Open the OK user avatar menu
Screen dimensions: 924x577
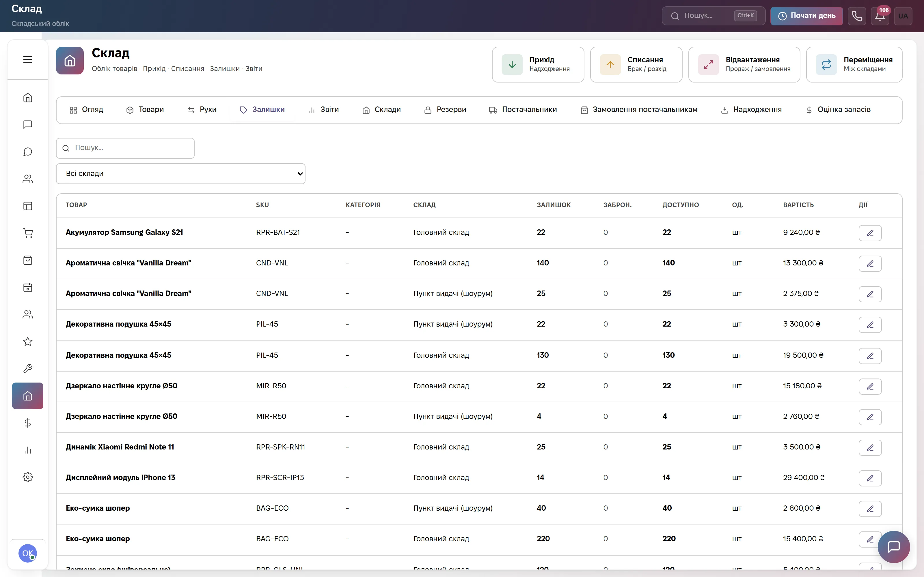(x=27, y=553)
